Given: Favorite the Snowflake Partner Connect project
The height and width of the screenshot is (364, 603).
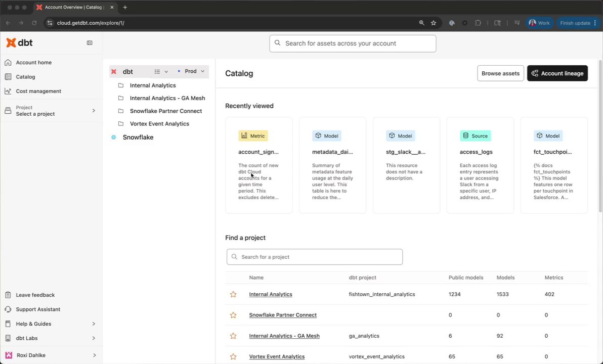Looking at the screenshot, I should [233, 315].
